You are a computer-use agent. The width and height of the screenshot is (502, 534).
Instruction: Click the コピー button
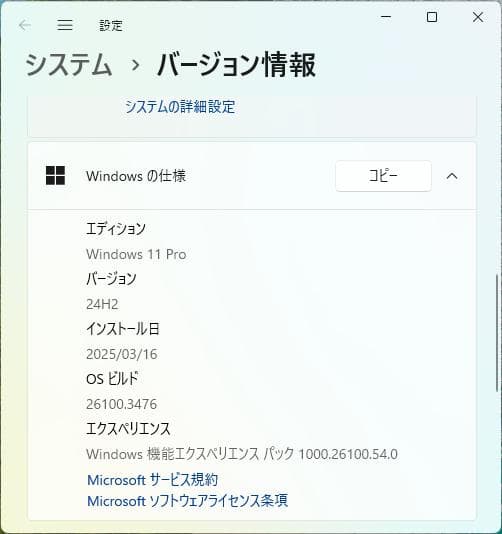coord(383,176)
